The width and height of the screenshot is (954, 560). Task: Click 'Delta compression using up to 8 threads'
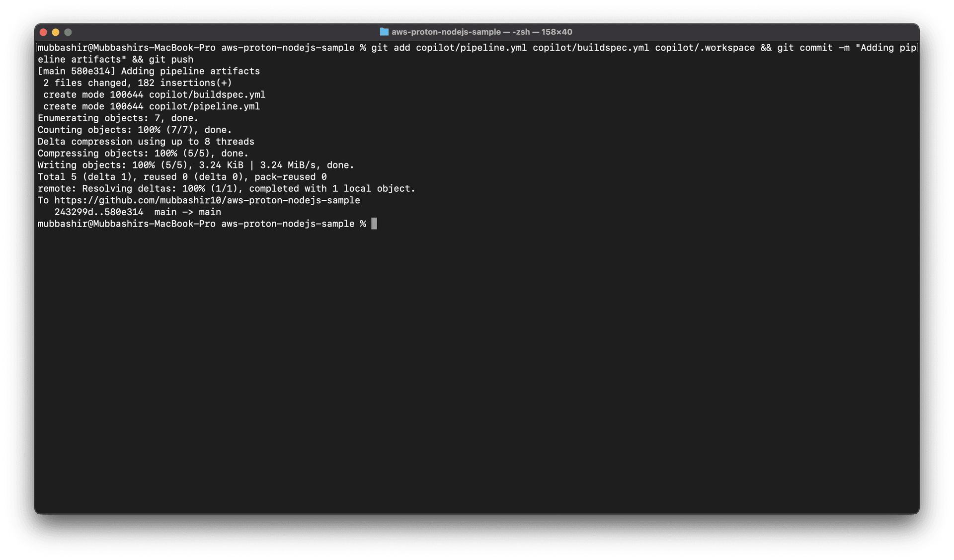tap(146, 142)
